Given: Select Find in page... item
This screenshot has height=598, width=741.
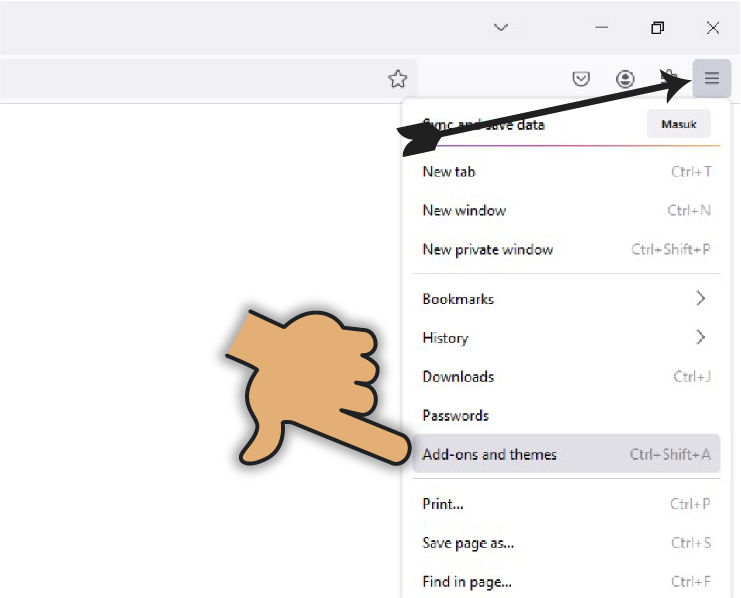Looking at the screenshot, I should click(x=467, y=582).
